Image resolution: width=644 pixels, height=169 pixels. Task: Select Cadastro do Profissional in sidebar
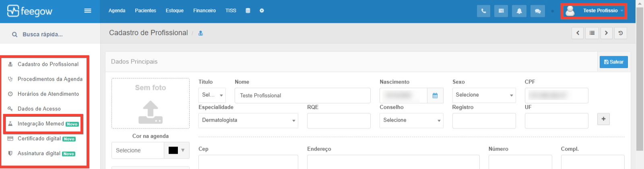[48, 64]
